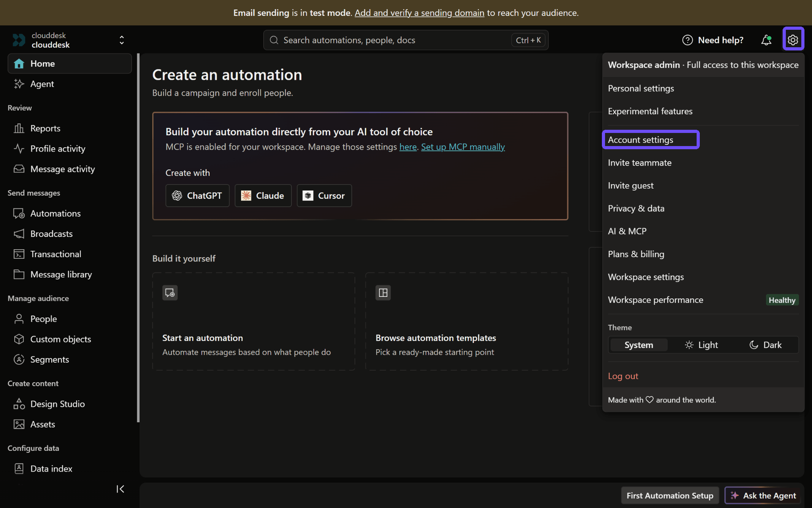Click the Transactional terminal icon
This screenshot has width=812, height=508.
click(x=19, y=254)
